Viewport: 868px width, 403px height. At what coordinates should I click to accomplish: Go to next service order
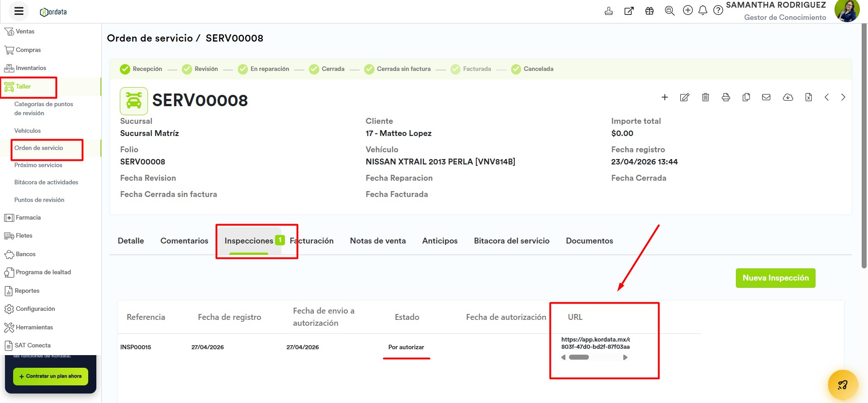[x=843, y=97]
